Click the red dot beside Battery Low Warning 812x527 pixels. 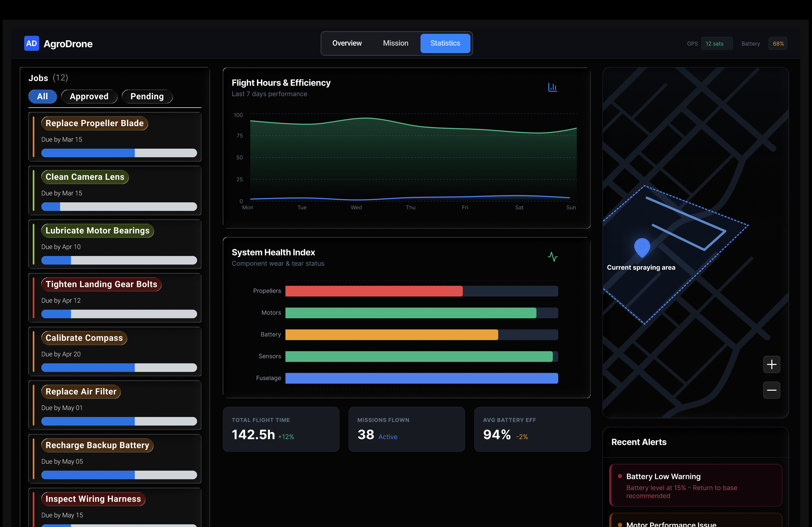[619, 476]
